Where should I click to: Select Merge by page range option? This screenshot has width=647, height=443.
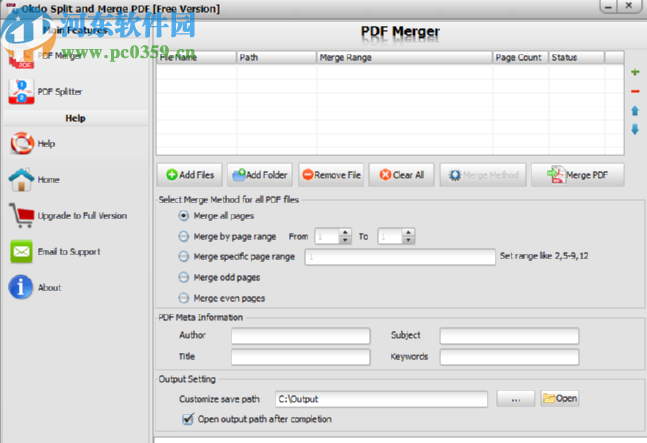click(184, 236)
